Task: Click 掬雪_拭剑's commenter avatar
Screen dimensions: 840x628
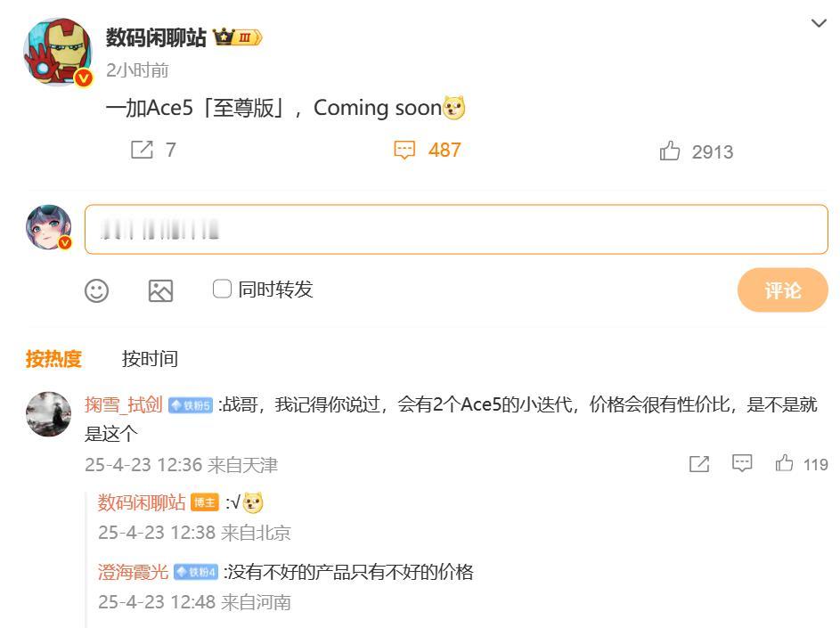Action: [x=49, y=414]
